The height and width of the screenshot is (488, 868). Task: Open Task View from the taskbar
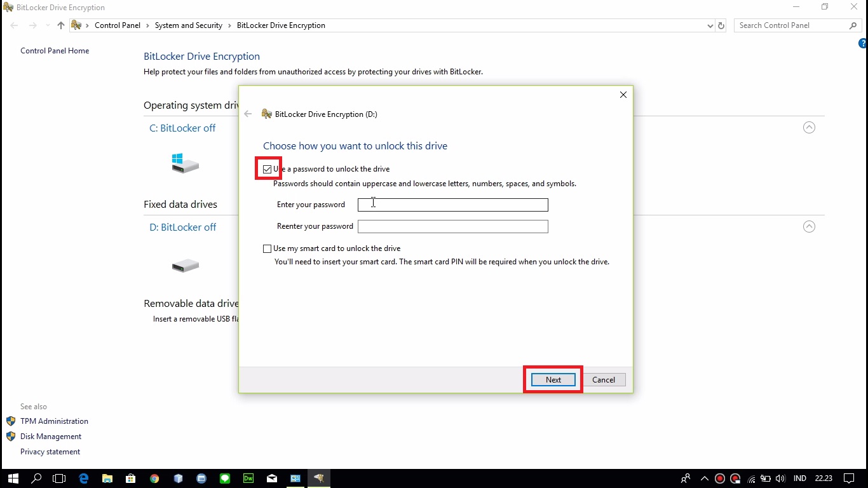(x=59, y=478)
